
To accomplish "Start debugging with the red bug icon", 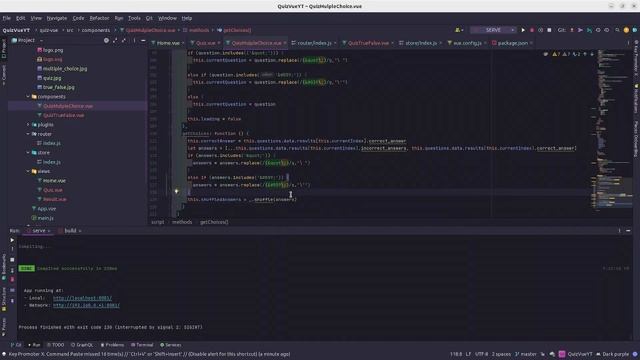I will 531,30.
